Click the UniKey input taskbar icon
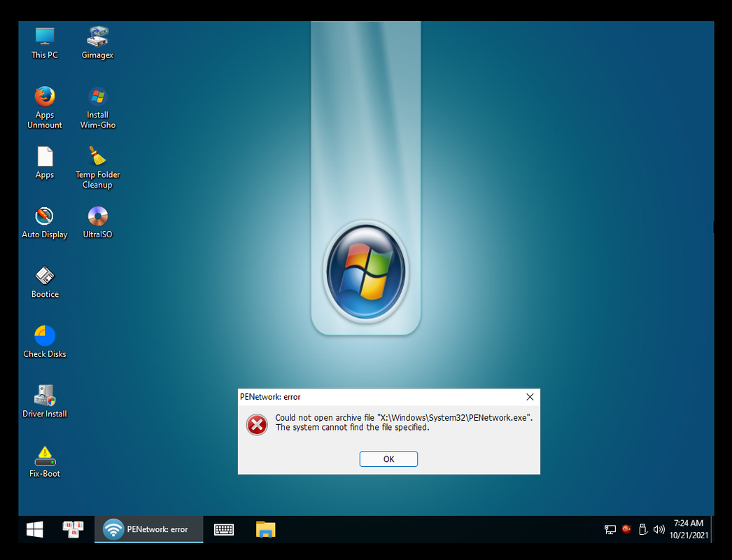 point(73,529)
